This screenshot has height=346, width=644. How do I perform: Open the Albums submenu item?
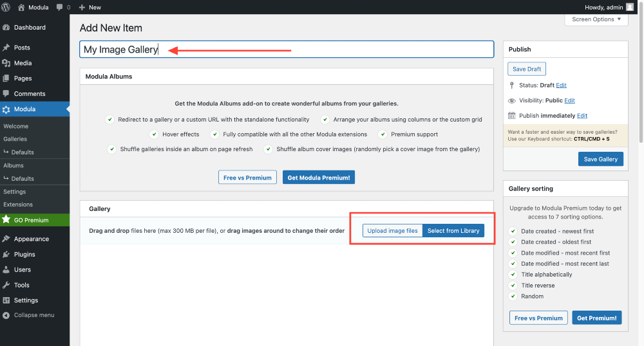pyautogui.click(x=14, y=166)
